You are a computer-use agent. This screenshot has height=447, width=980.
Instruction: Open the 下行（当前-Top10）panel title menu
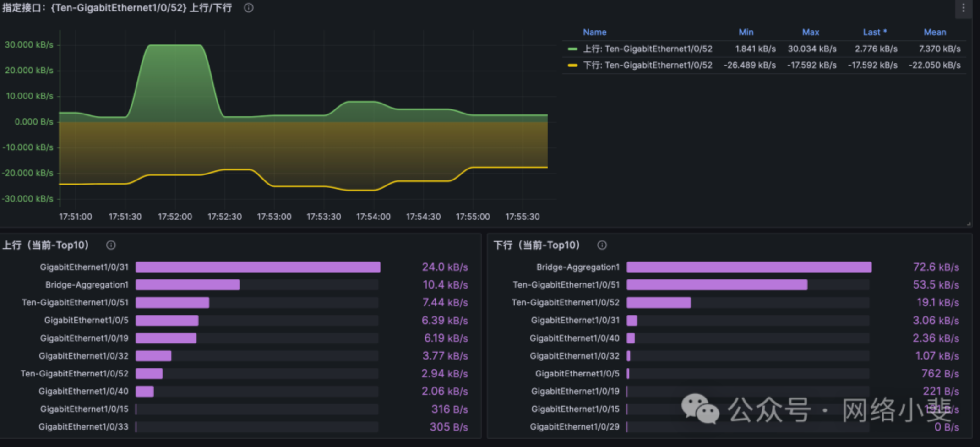coord(537,245)
